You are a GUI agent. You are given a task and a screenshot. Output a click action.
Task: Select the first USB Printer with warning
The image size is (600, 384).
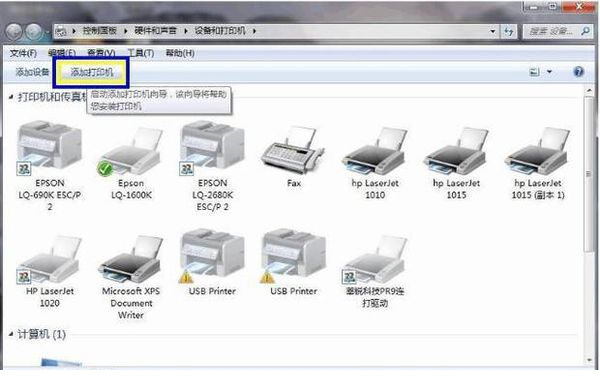212,257
